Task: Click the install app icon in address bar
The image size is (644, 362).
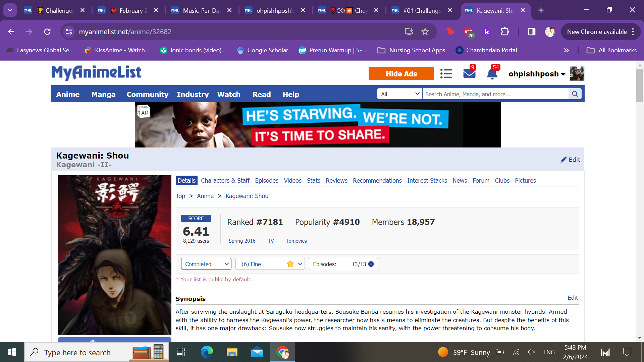Action: pyautogui.click(x=409, y=32)
